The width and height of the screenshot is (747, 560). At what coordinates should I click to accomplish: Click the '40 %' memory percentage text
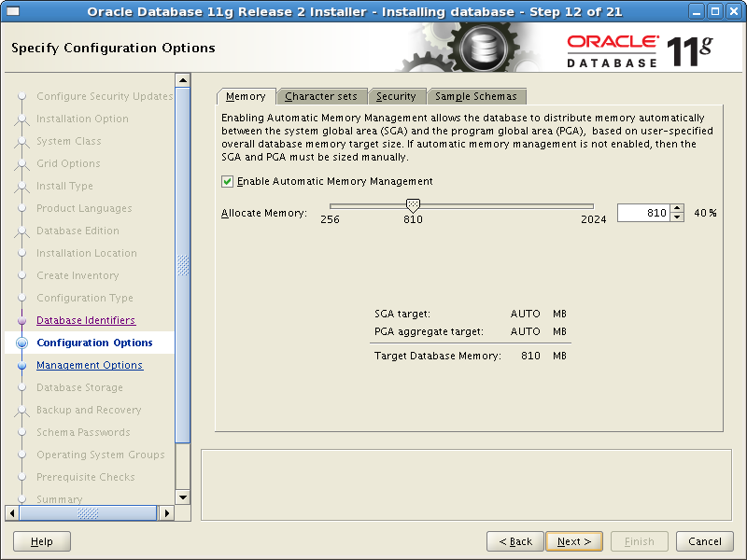(x=705, y=213)
